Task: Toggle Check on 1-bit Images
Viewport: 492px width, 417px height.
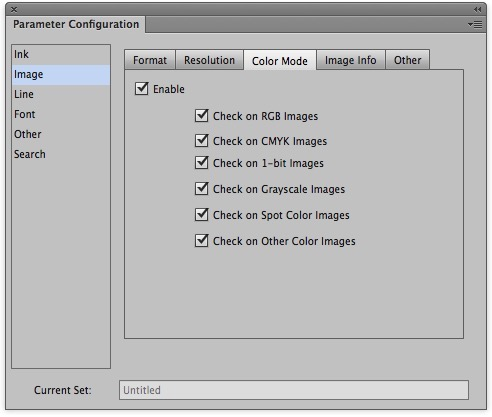Action: pos(202,163)
